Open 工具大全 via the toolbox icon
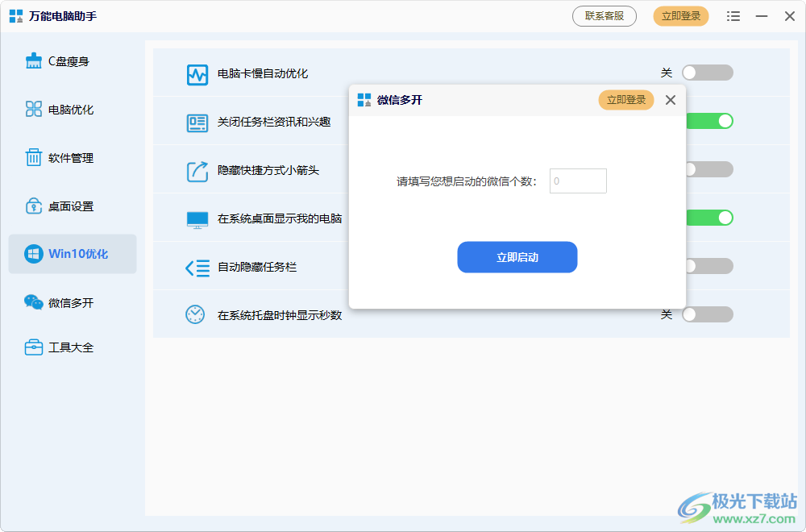Screen dimensions: 806x532 point(33,347)
